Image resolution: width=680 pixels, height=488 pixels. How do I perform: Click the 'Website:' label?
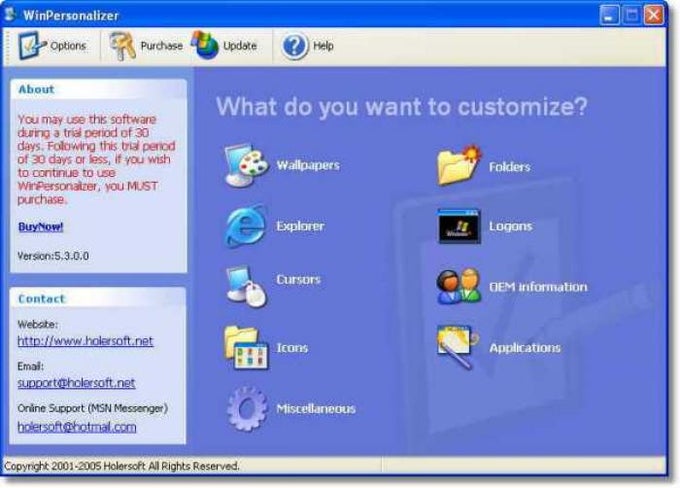click(x=37, y=324)
